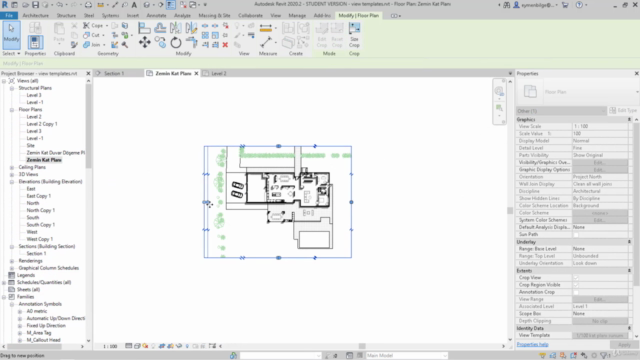Click the Print icon in quick access toolbar
This screenshot has height=360, width=640.
(x=88, y=5)
